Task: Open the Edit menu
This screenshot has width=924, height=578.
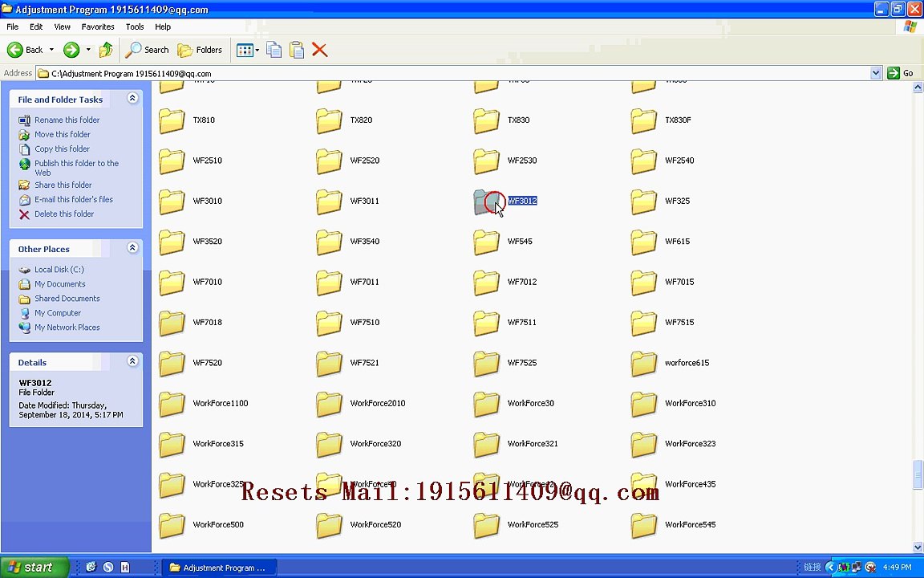Action: pos(36,26)
